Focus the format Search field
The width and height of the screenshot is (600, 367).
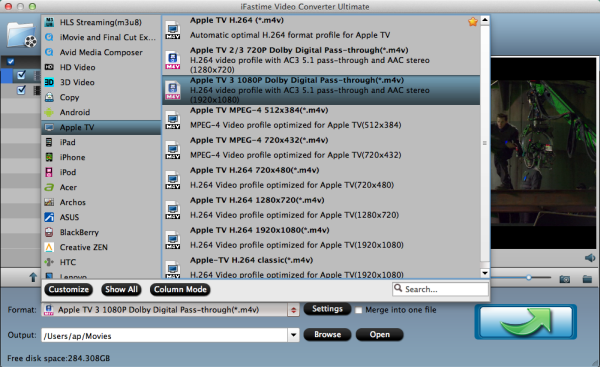tap(440, 289)
